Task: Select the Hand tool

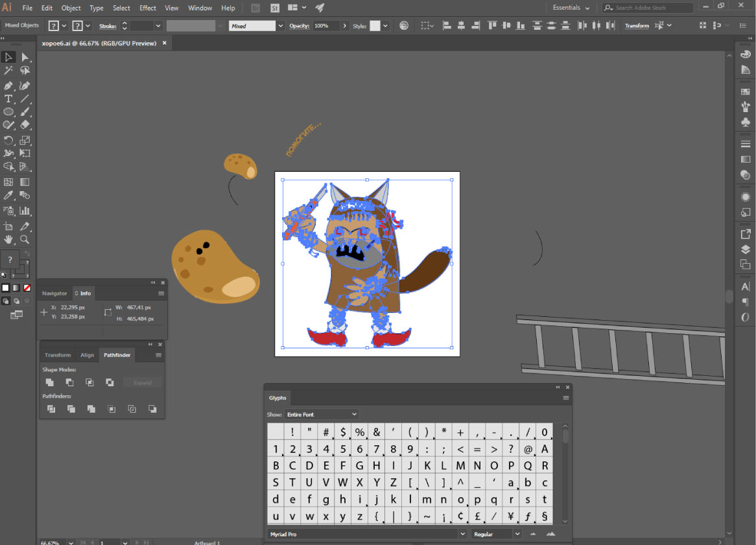Action: 8,240
